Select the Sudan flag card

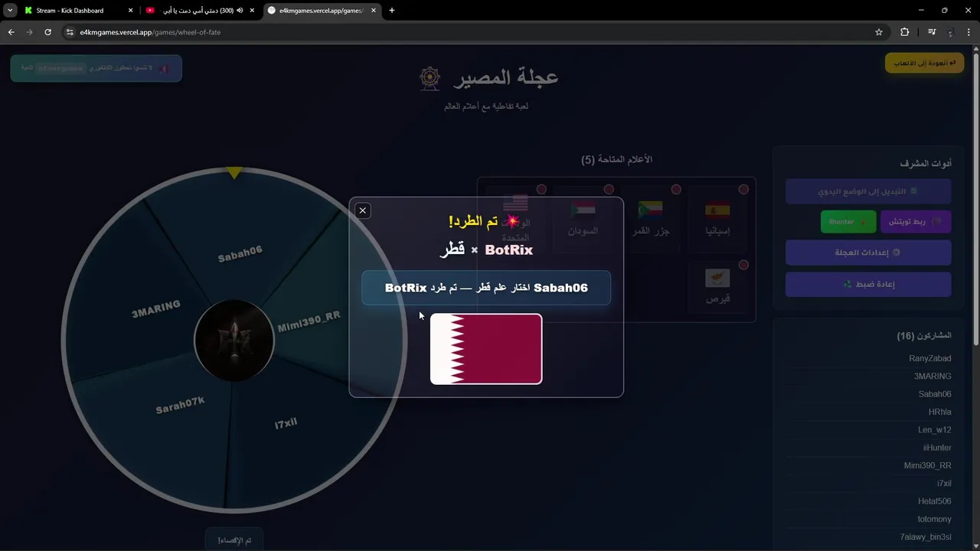583,218
